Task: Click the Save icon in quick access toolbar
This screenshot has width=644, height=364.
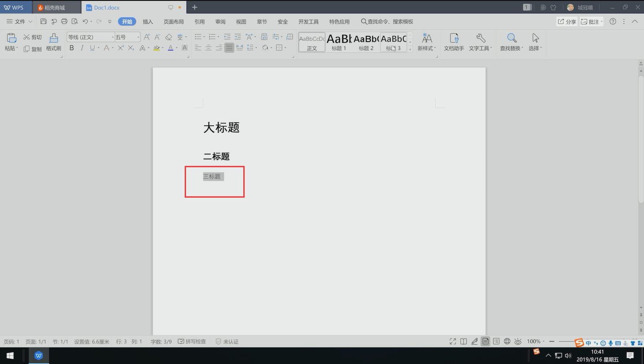Action: (x=43, y=21)
